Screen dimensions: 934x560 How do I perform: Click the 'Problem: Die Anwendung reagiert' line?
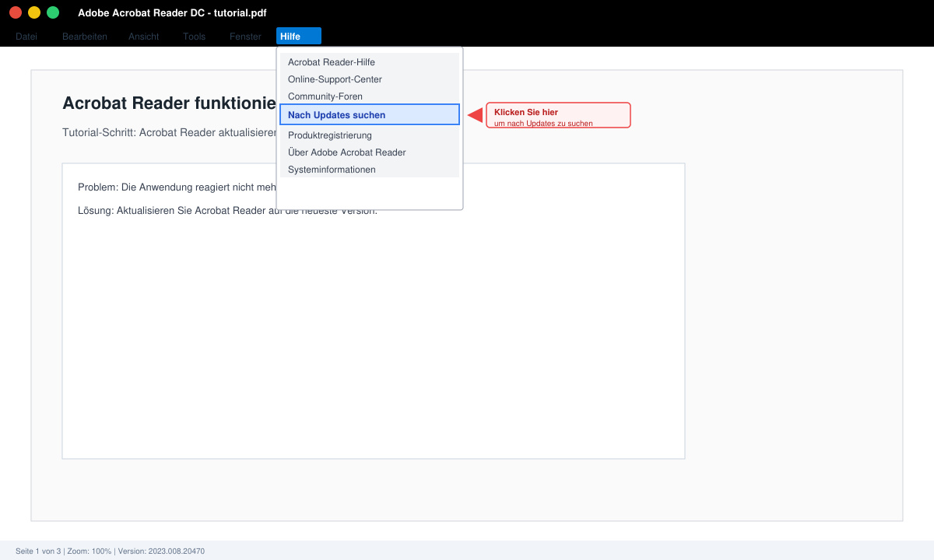pos(177,187)
